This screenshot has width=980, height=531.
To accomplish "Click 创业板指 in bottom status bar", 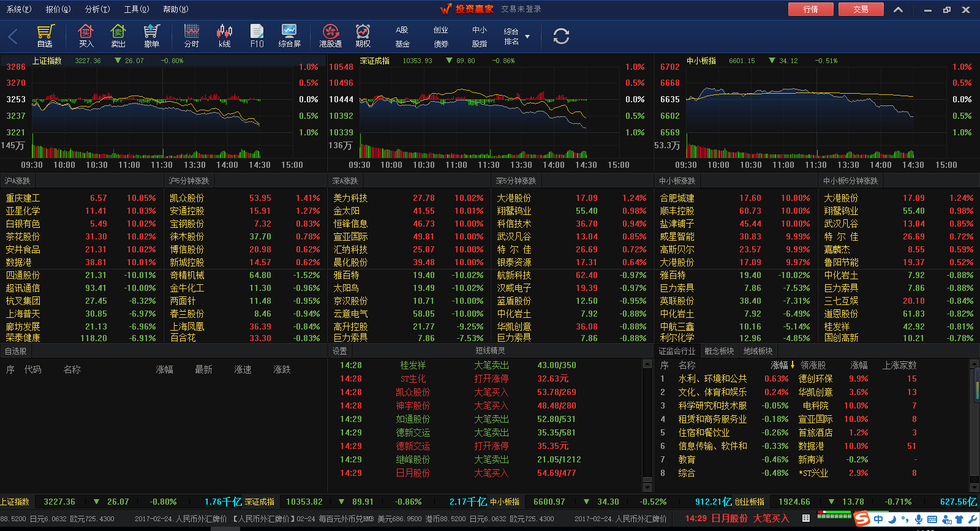I will (750, 502).
